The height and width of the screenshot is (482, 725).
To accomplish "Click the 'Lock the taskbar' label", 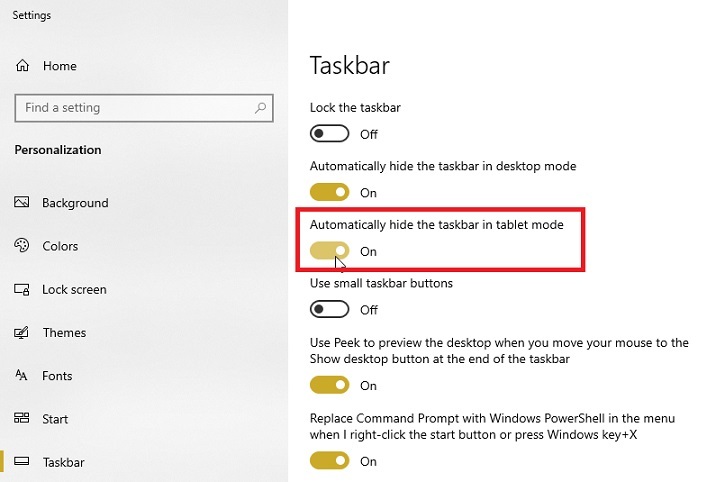I will click(x=355, y=108).
